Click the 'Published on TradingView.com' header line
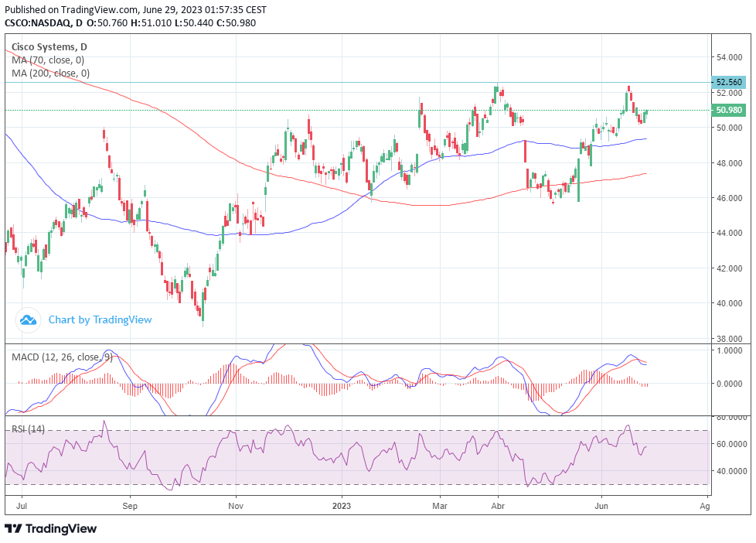 click(135, 9)
